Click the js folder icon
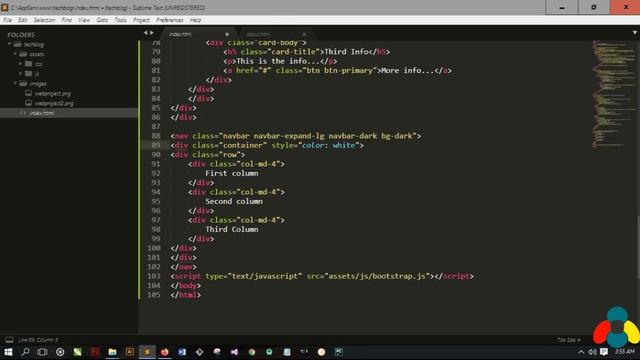 tap(28, 74)
